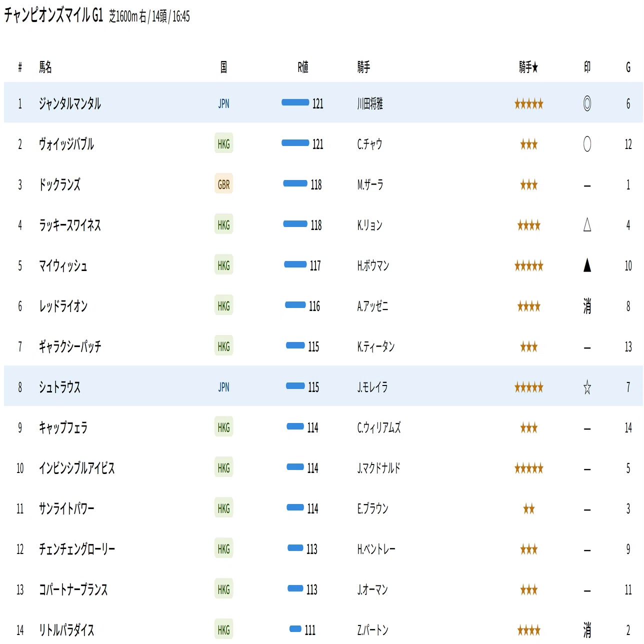
Task: Click the HKG badge for ヴォイッジバブル
Action: click(x=223, y=144)
